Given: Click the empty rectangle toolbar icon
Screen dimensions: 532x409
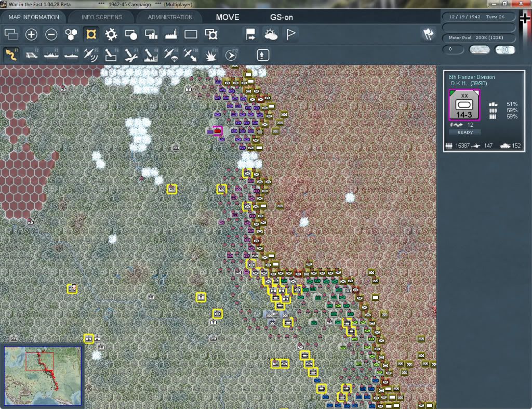Looking at the screenshot, I should pyautogui.click(x=191, y=34).
